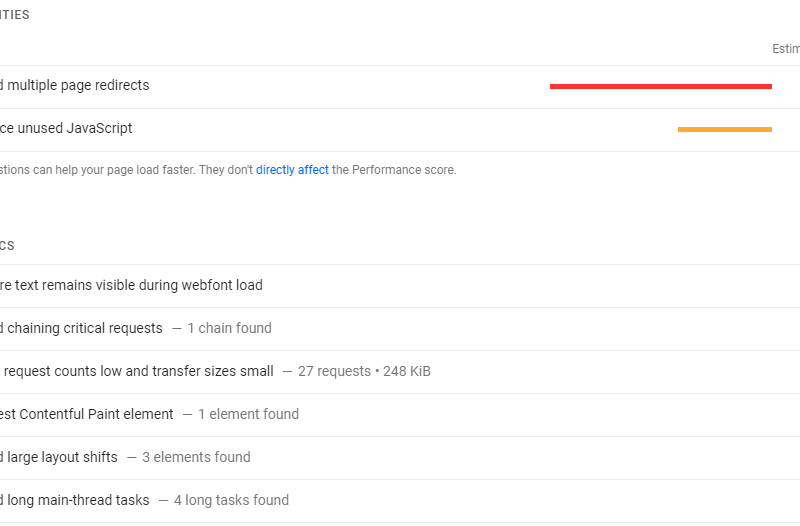The image size is (800, 526).
Task: Click the Diagnostics section heading
Action: click(x=8, y=245)
